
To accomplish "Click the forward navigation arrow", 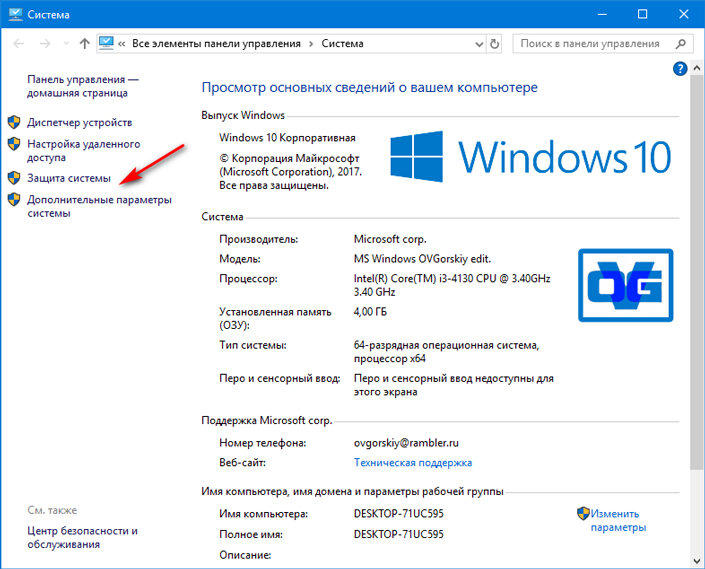I will [45, 44].
